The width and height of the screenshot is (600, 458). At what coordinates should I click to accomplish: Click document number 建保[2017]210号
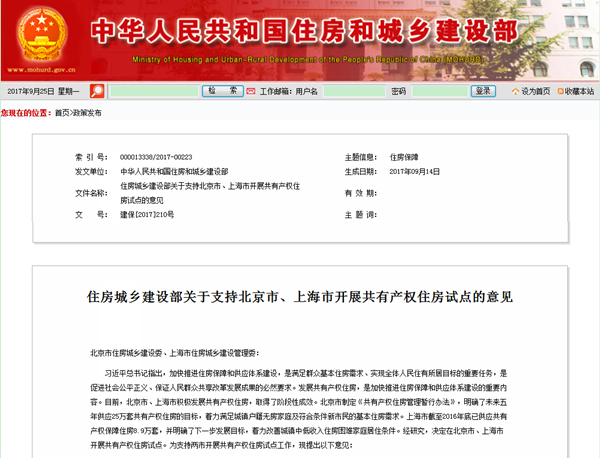[x=147, y=215]
